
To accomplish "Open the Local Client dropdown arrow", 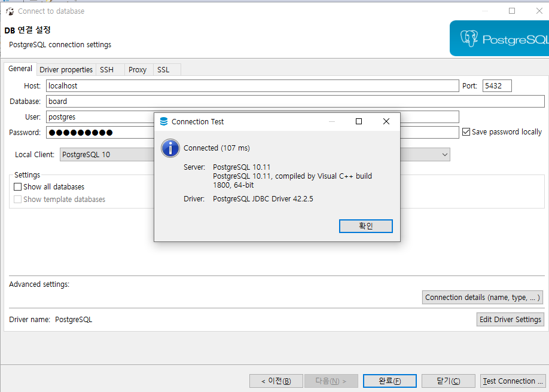I will point(445,155).
